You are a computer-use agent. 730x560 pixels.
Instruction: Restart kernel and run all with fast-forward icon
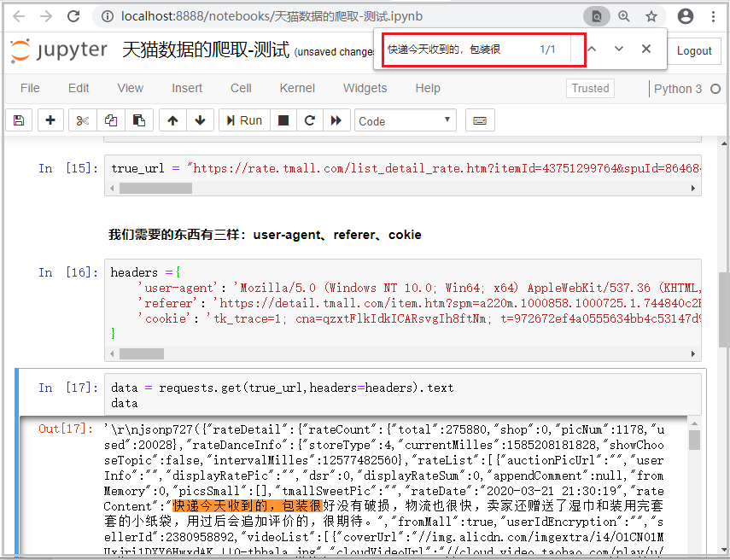point(336,120)
